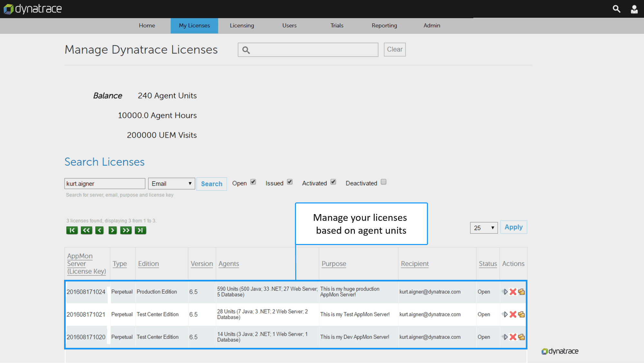
Task: Sort table by Status column
Action: tap(488, 264)
